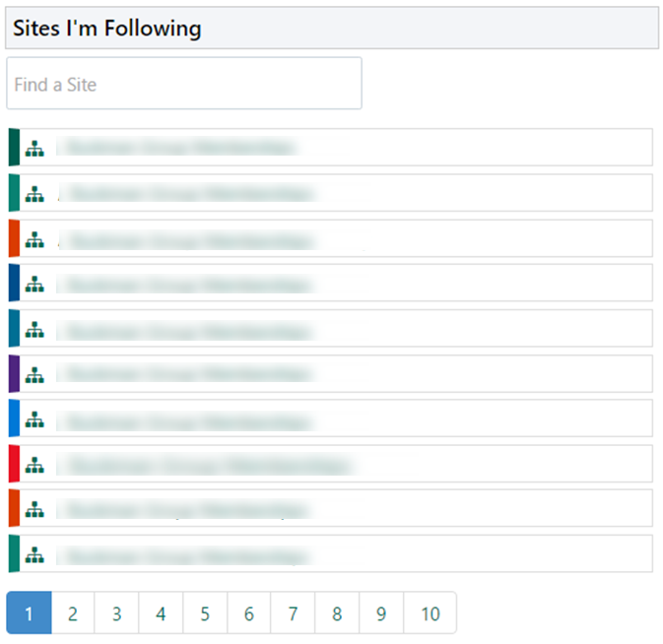Jump to page 3 in pagination
This screenshot has height=644, width=663.
tap(116, 613)
